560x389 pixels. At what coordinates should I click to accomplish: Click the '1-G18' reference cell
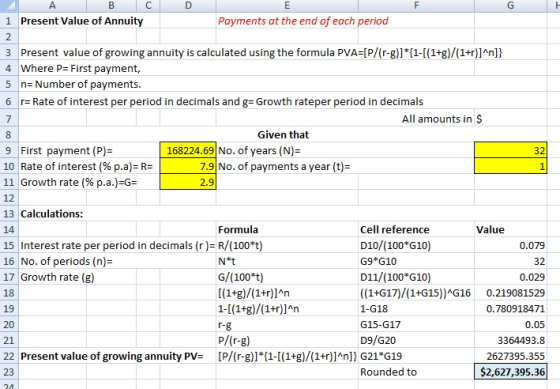click(374, 309)
